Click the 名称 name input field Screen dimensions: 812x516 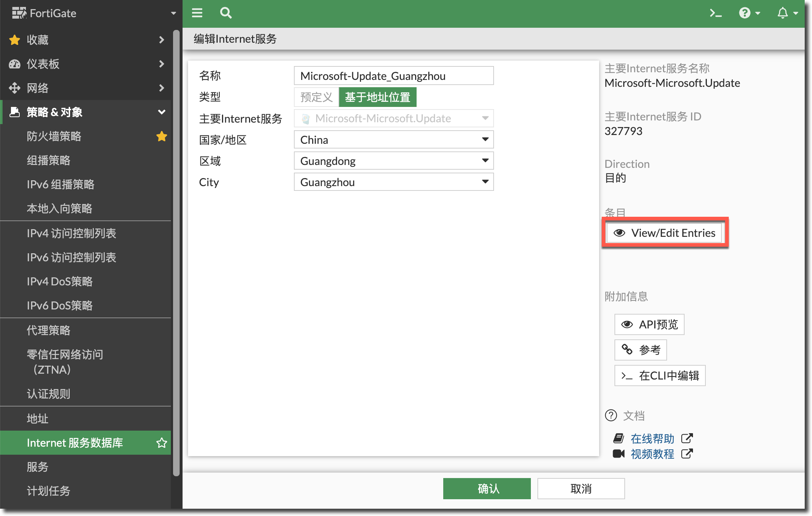coord(394,76)
